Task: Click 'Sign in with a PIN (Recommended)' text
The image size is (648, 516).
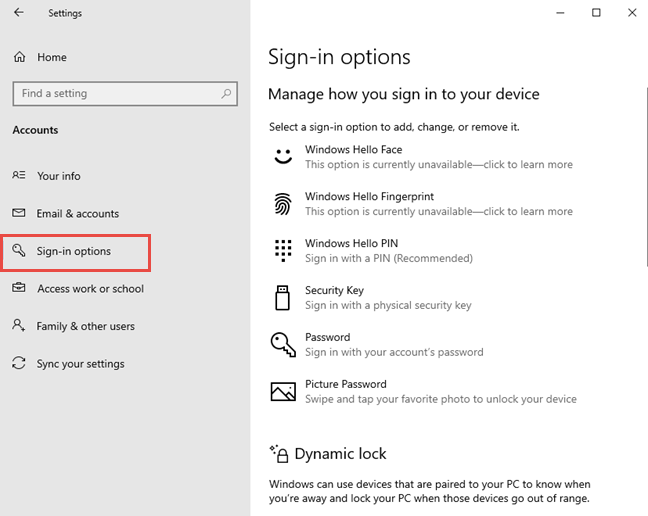Action: point(389,258)
